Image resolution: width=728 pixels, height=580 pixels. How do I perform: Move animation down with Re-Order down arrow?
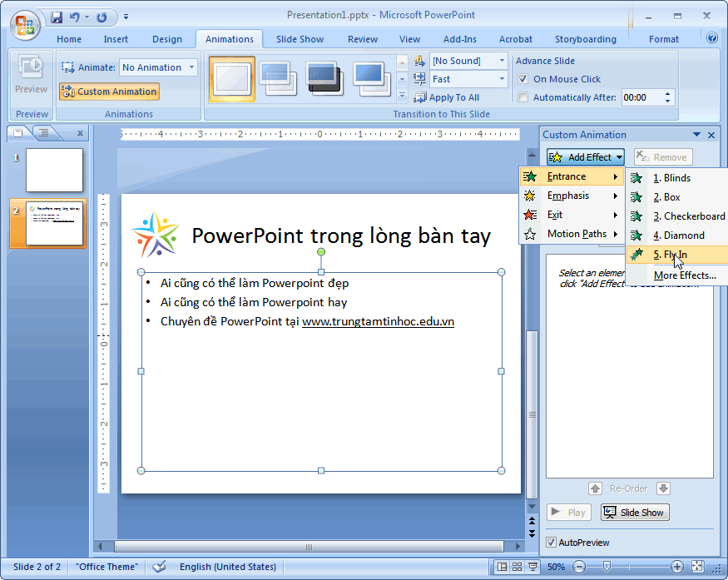pyautogui.click(x=663, y=488)
